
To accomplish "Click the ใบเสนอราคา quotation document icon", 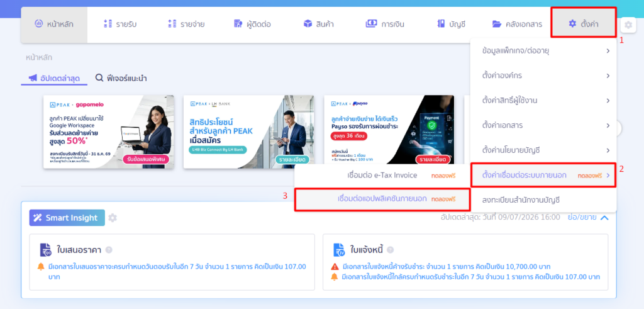I will click(x=45, y=250).
